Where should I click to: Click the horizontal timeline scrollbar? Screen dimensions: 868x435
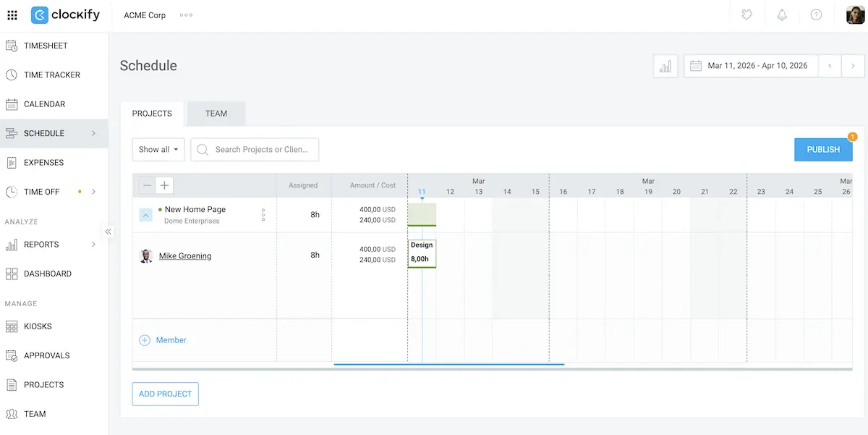(448, 364)
